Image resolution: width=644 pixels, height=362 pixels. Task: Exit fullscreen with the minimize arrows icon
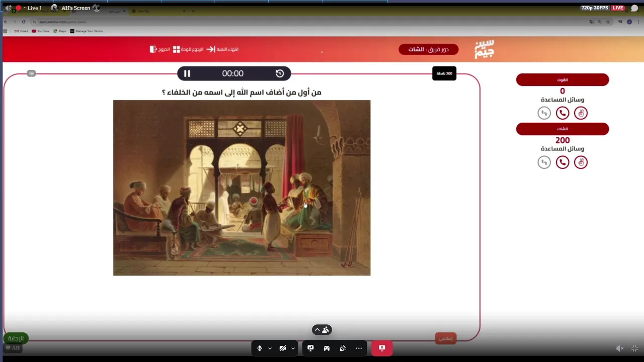(x=634, y=348)
